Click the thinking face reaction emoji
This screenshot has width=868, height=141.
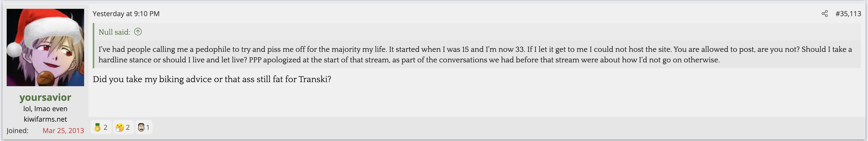click(x=119, y=127)
